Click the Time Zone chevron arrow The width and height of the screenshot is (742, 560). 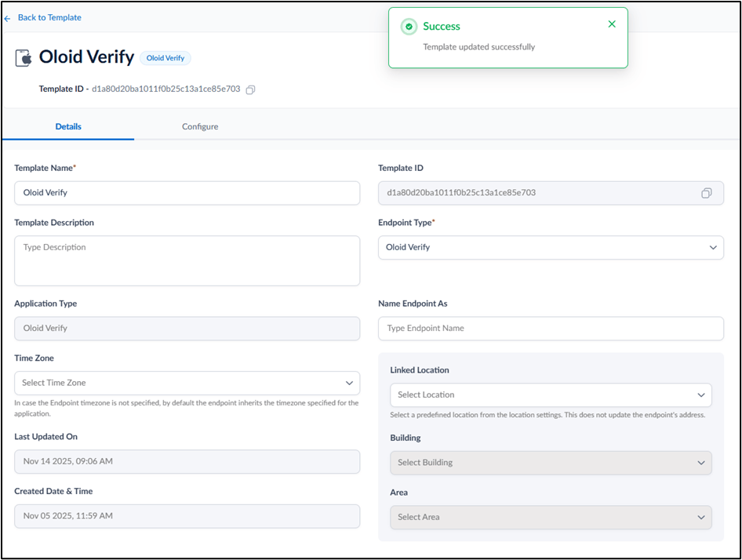click(349, 383)
